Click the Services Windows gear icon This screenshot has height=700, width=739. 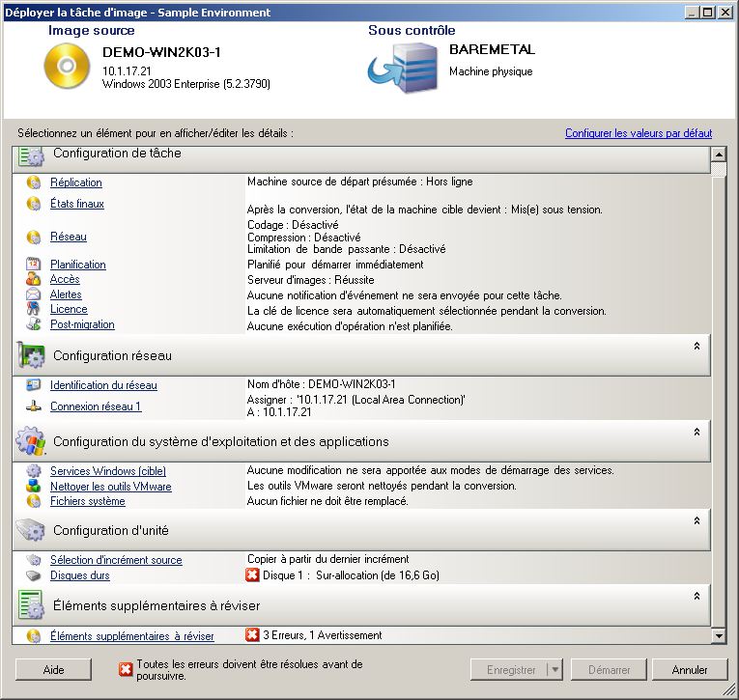[x=33, y=471]
